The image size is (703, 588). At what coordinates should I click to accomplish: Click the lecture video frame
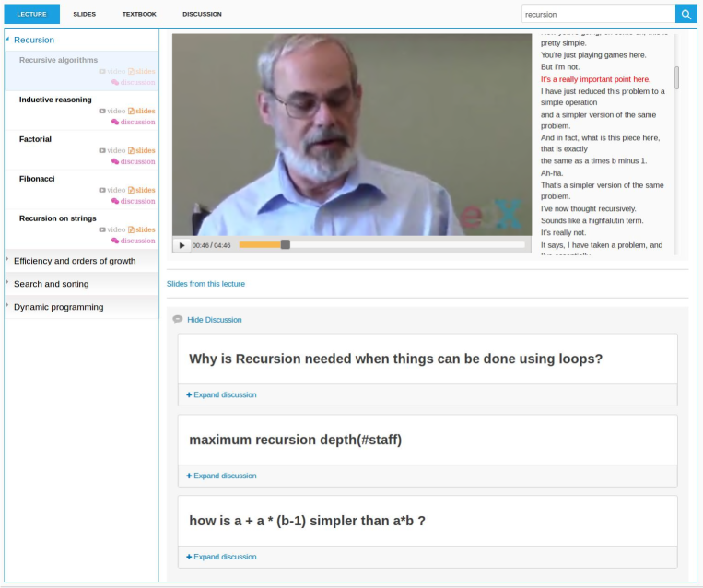point(352,135)
